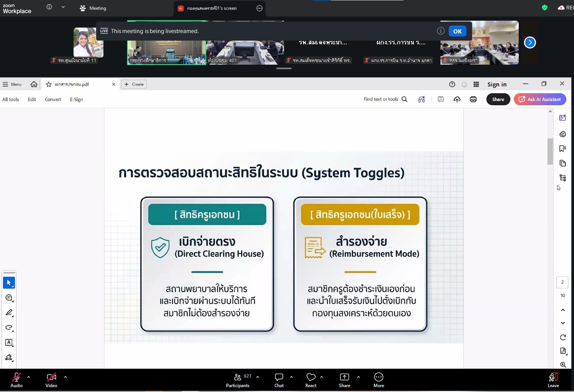The width and height of the screenshot is (574, 392).
Task: Open the E-Sign menu
Action: point(76,99)
